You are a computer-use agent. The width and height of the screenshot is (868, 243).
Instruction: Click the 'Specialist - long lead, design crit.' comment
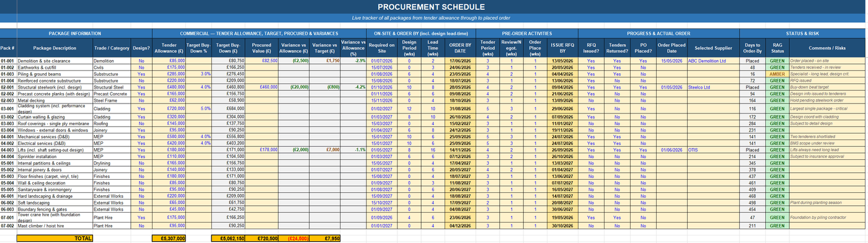click(x=827, y=74)
